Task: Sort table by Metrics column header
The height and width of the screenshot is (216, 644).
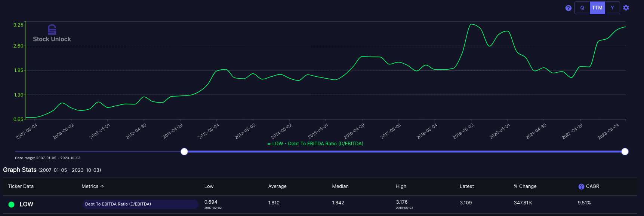Action: [90, 186]
